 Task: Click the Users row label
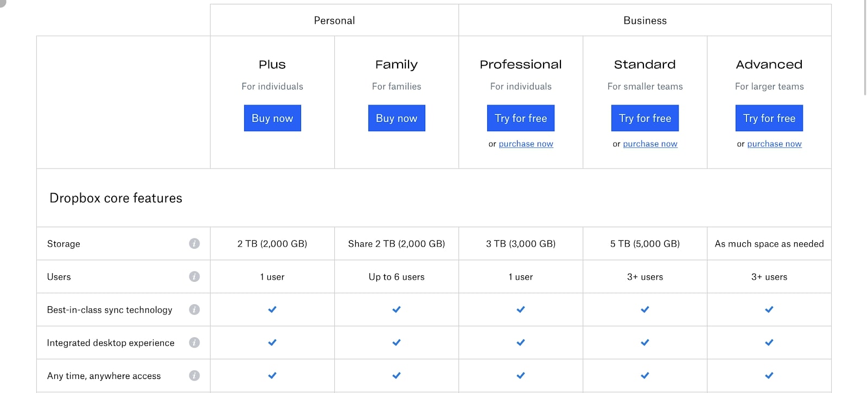59,277
